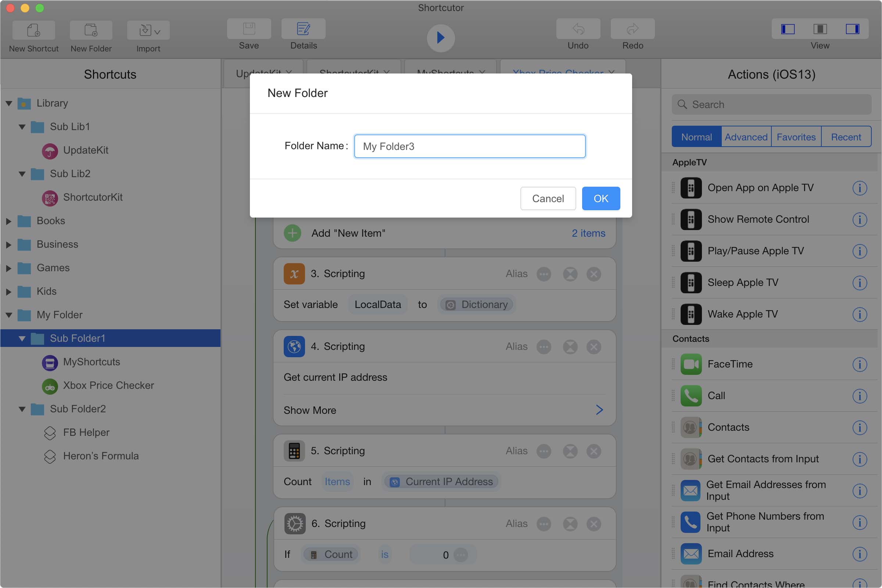Expand the Books folder
The image size is (882, 588).
8,221
